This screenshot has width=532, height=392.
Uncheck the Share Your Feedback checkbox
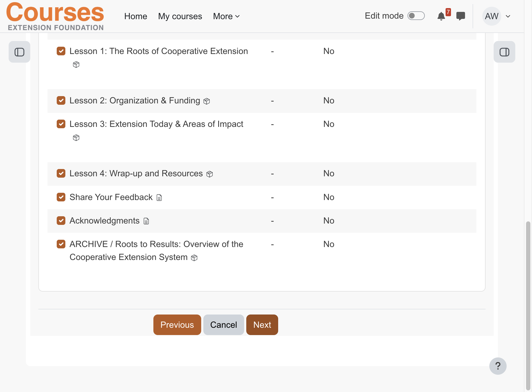61,197
